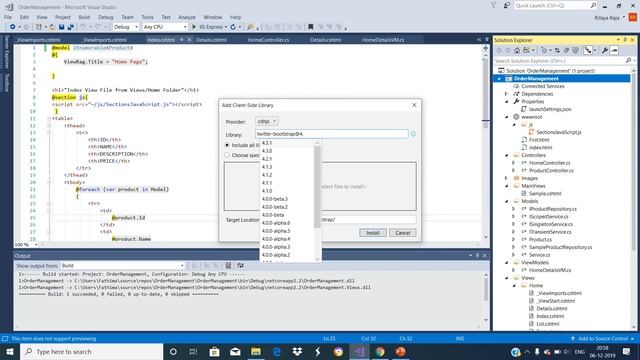Open Dropbox from the taskbar
This screenshot has width=640, height=360.
297,351
